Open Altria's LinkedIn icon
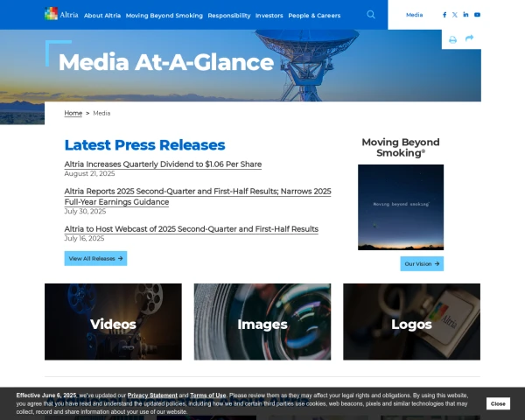Screen dimensions: 525x420 [x=465, y=14]
